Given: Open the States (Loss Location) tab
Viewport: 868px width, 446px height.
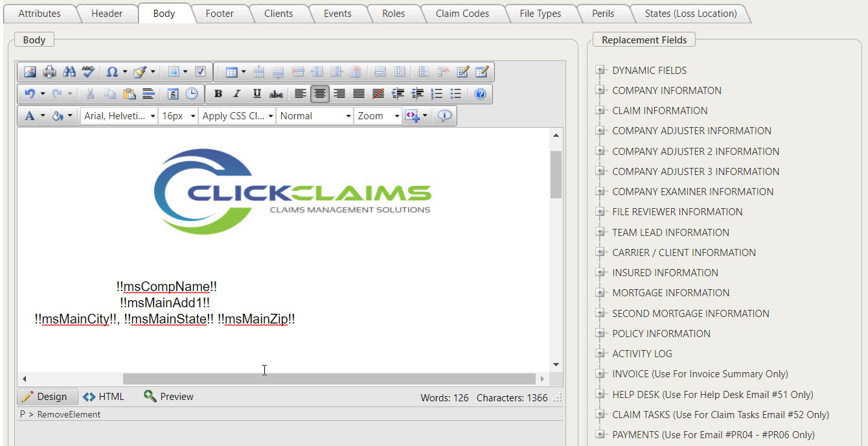Looking at the screenshot, I should 691,13.
